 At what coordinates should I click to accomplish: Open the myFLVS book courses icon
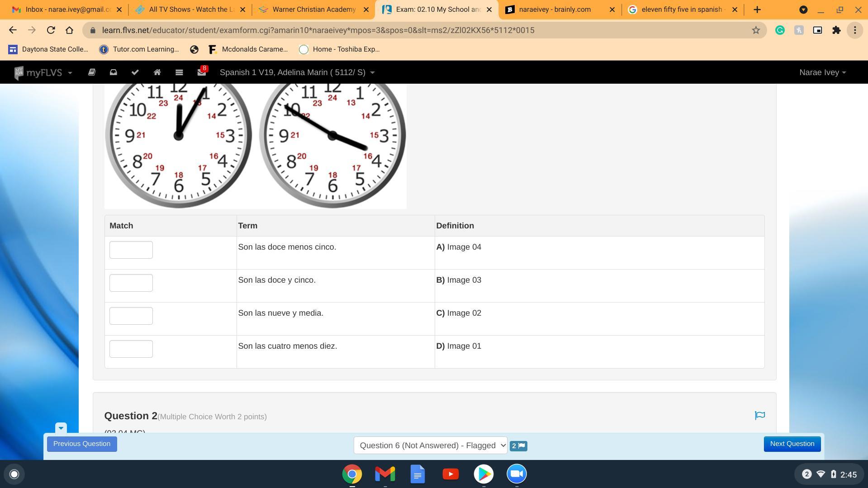pyautogui.click(x=92, y=72)
